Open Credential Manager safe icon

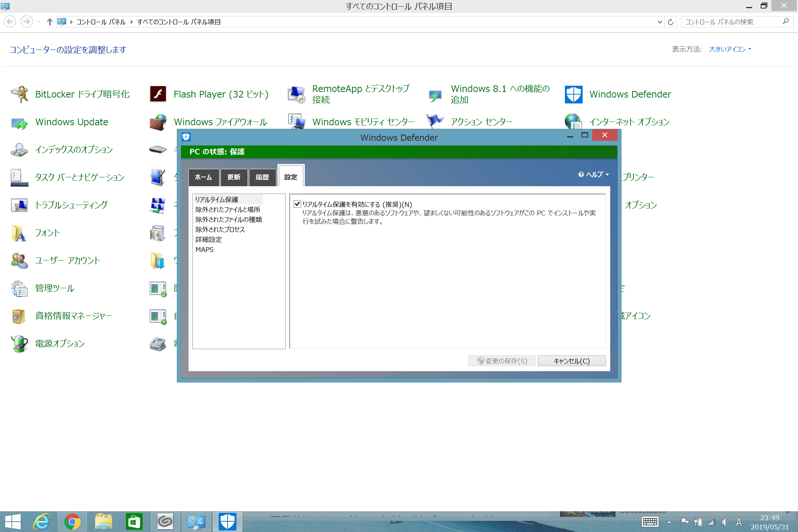20,316
